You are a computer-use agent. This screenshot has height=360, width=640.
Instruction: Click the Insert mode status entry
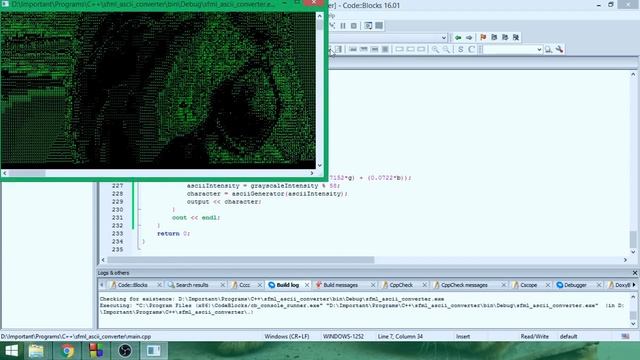tap(463, 337)
